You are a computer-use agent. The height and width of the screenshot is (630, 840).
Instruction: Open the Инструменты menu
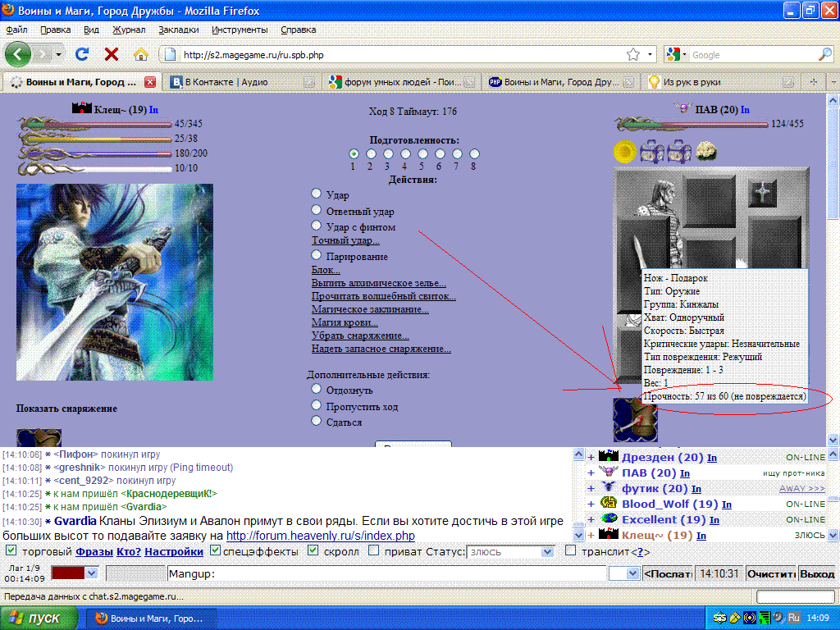240,30
